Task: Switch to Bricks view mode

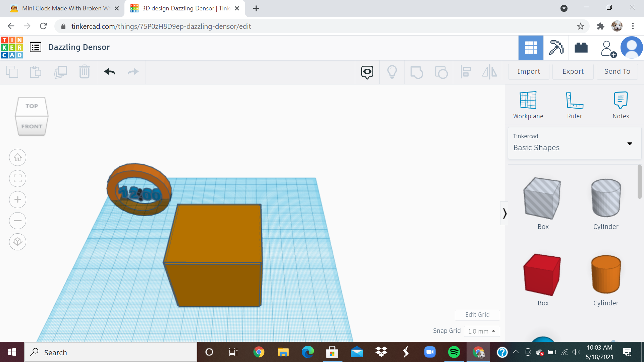Action: click(581, 48)
